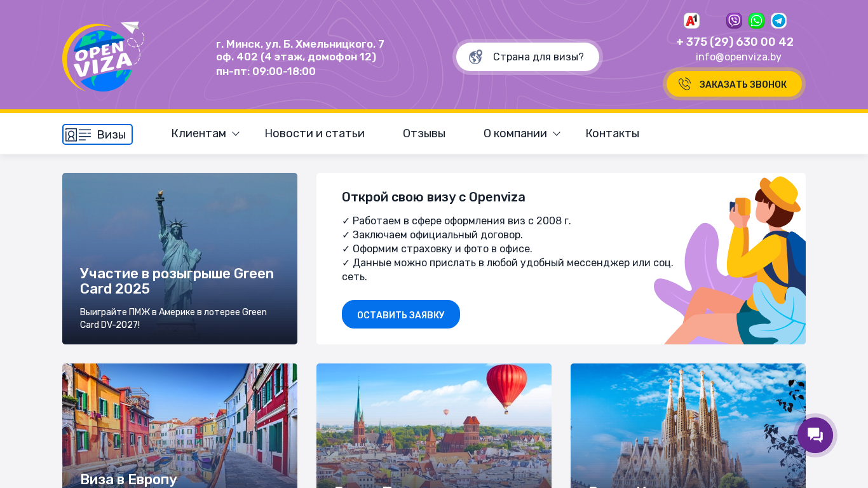Click the globe icon in country search
Screen dimensions: 868x488
[475, 57]
